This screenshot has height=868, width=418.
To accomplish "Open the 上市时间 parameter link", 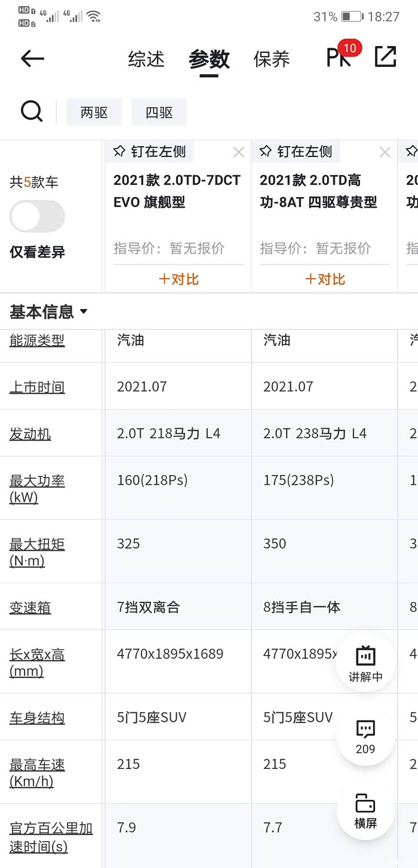I will pyautogui.click(x=37, y=387).
